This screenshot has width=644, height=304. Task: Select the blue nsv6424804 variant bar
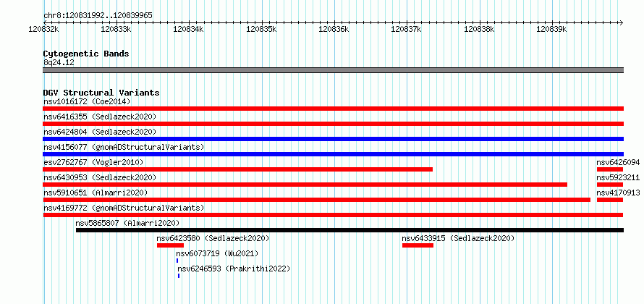pyautogui.click(x=333, y=139)
